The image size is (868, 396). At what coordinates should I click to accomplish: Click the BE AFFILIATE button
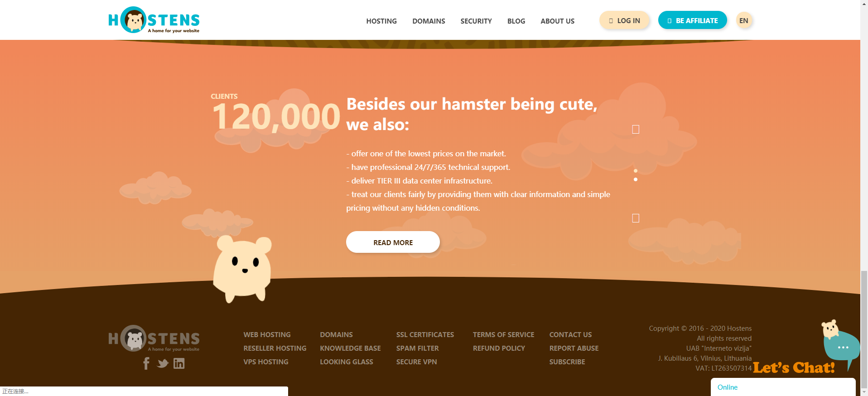tap(692, 20)
